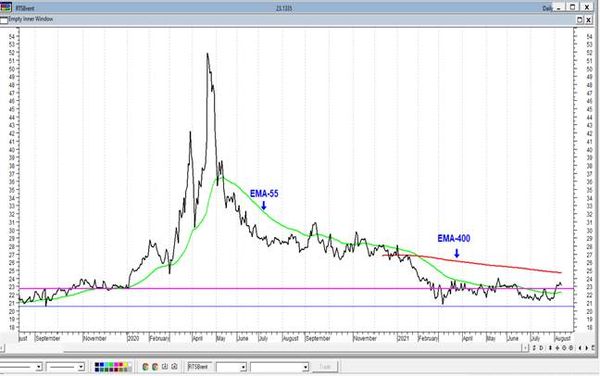Click the second round colored icon after palette
Image resolution: width=600 pixels, height=376 pixels.
coord(155,366)
